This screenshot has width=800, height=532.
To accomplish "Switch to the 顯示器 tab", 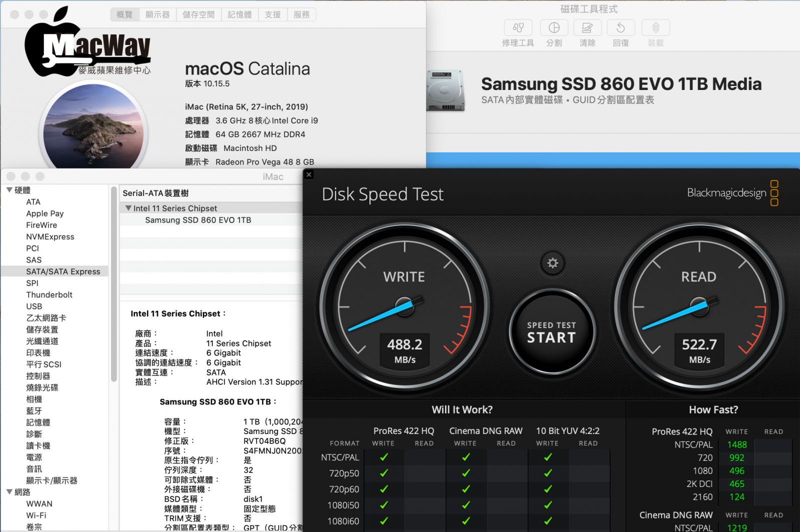I will pos(157,14).
